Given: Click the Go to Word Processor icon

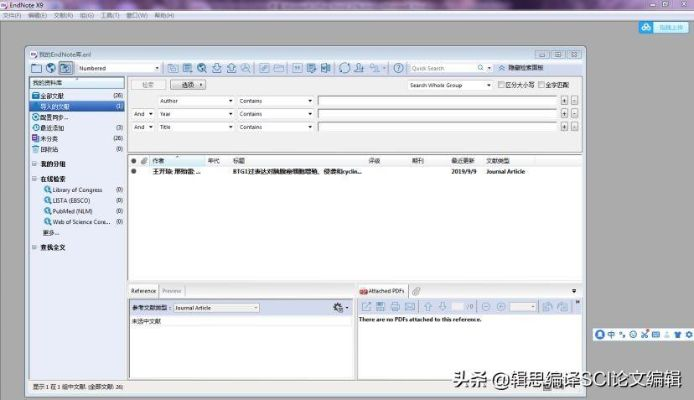Looking at the screenshot, I should pyautogui.click(x=326, y=68).
